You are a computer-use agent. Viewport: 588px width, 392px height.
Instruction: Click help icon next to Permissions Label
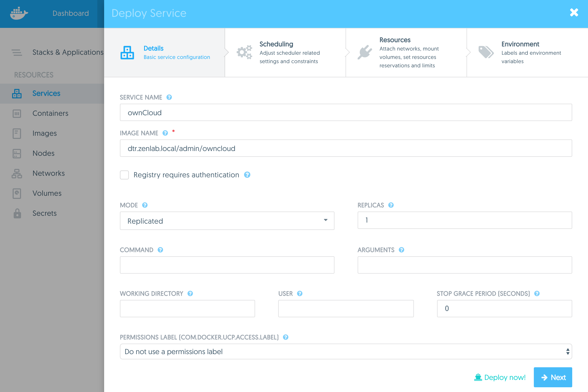[286, 337]
